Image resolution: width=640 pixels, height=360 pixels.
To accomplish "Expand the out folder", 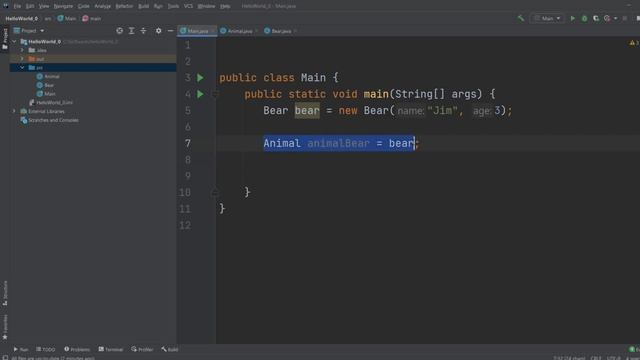I will 22,59.
